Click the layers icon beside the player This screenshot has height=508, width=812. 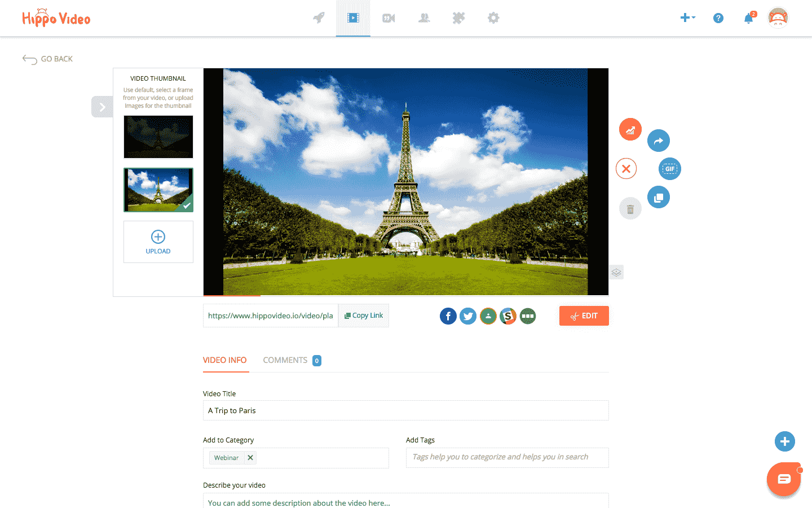click(x=616, y=271)
